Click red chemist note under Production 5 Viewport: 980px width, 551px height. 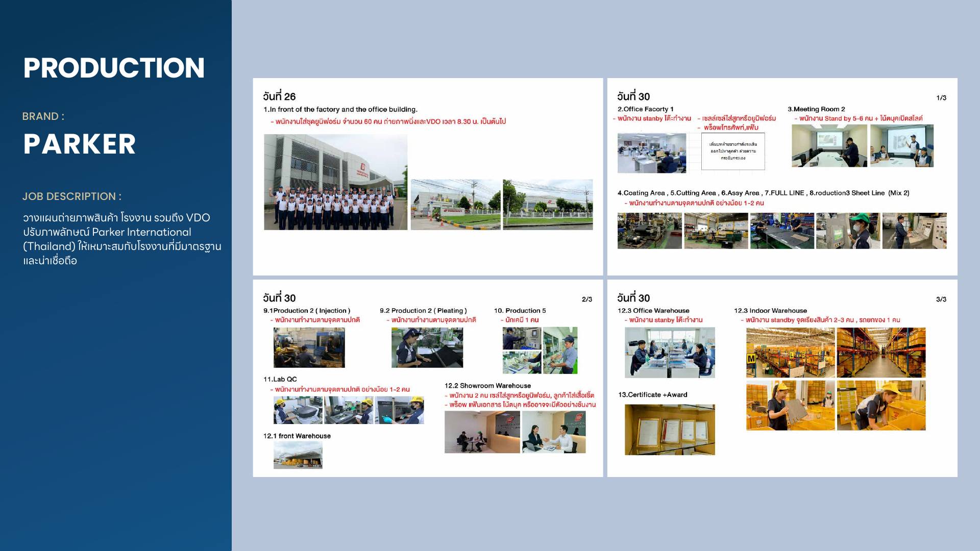(x=520, y=320)
